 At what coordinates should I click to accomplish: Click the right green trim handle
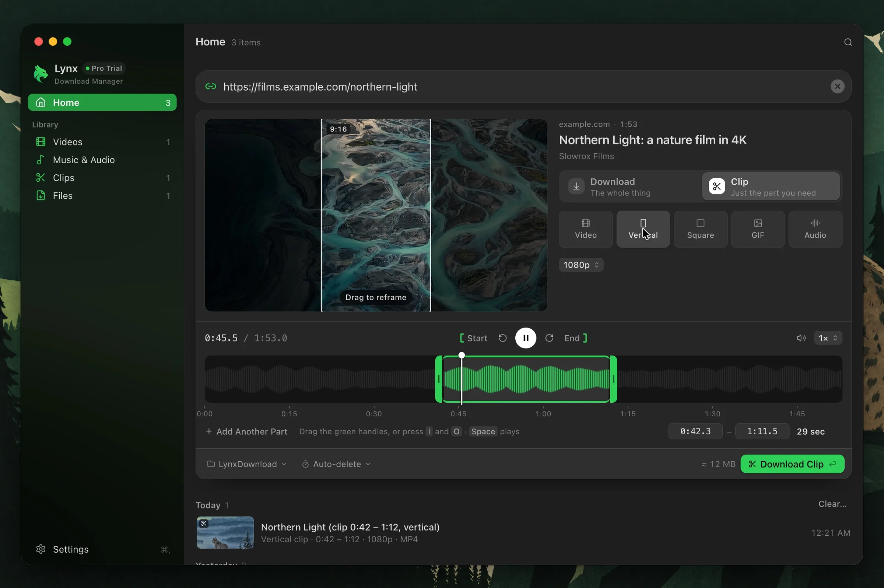pyautogui.click(x=613, y=379)
